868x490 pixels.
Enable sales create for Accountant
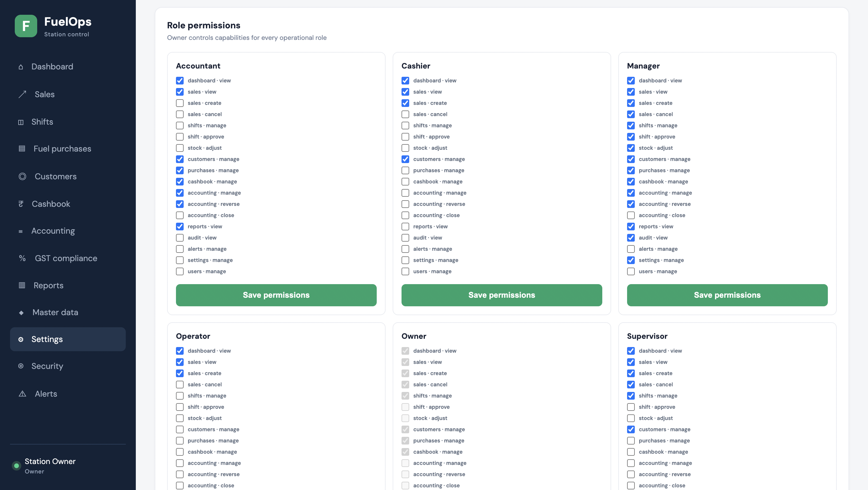coord(180,103)
